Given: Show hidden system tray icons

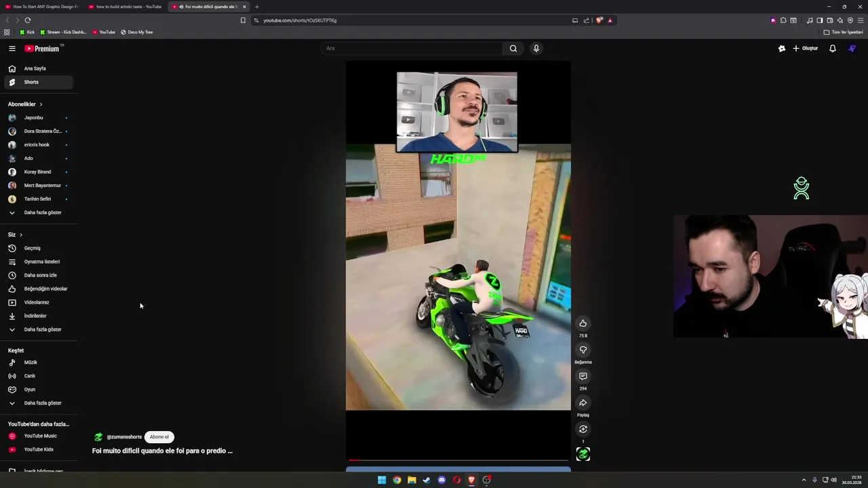Looking at the screenshot, I should [804, 480].
